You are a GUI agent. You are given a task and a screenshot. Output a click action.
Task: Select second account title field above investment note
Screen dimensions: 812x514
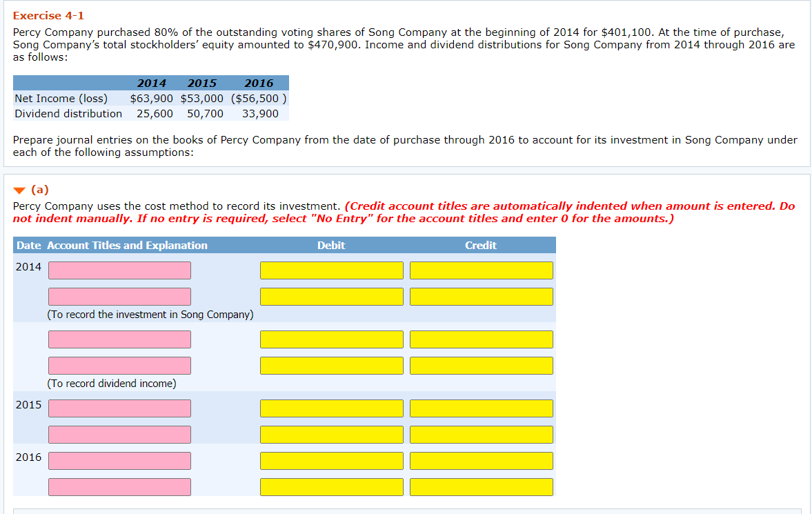[x=119, y=297]
